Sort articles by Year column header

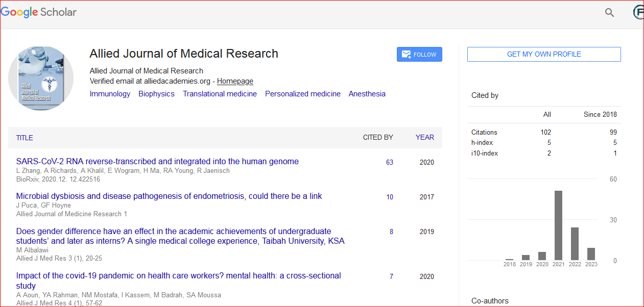coord(424,137)
